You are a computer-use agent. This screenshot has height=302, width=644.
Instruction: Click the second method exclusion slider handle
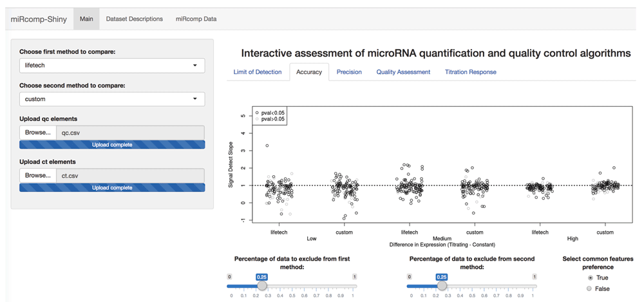441,285
